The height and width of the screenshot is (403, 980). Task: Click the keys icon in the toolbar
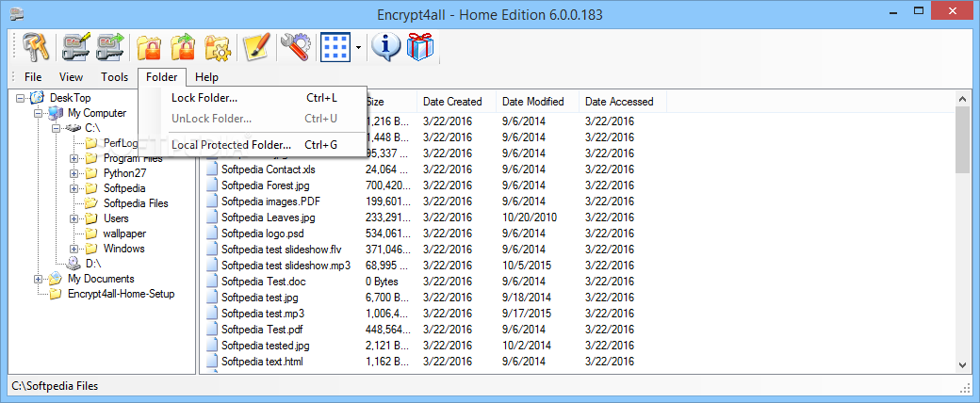click(x=36, y=47)
